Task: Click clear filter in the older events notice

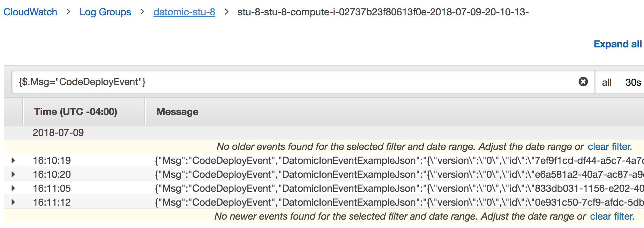Action: [609, 147]
